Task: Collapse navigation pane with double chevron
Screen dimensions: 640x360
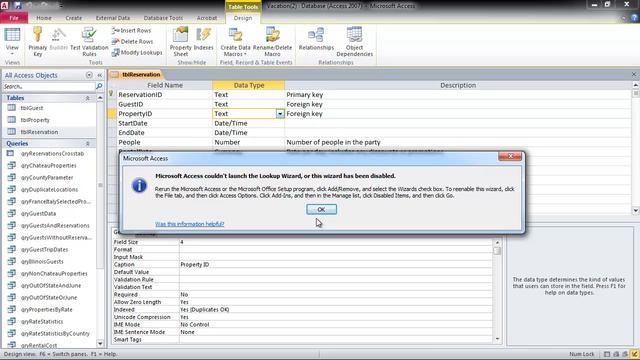Action: coord(100,75)
